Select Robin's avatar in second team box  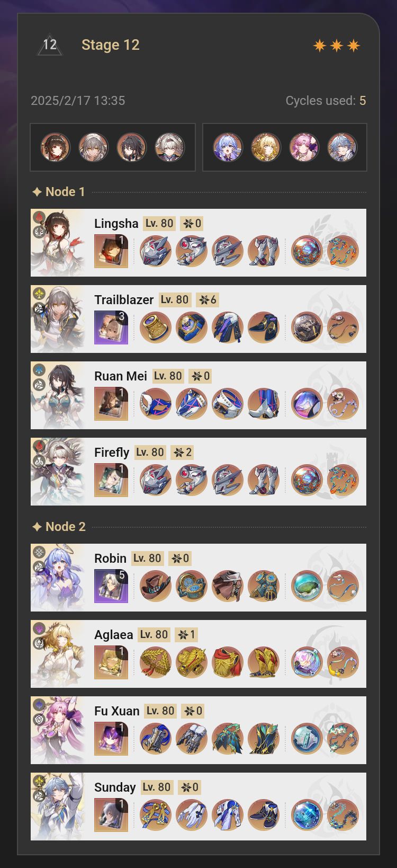coord(228,147)
